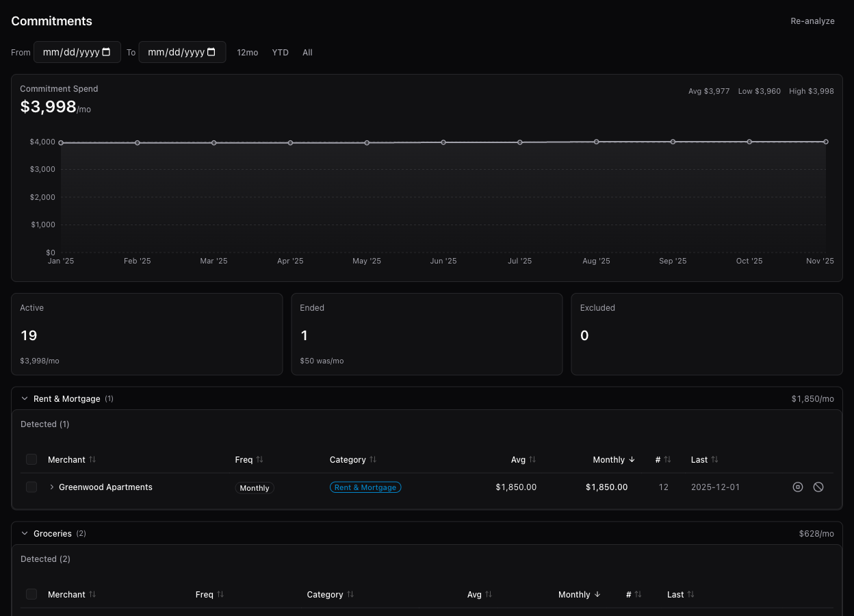The height and width of the screenshot is (616, 854).
Task: Click the sort icon beside the Freq header
Action: [260, 459]
